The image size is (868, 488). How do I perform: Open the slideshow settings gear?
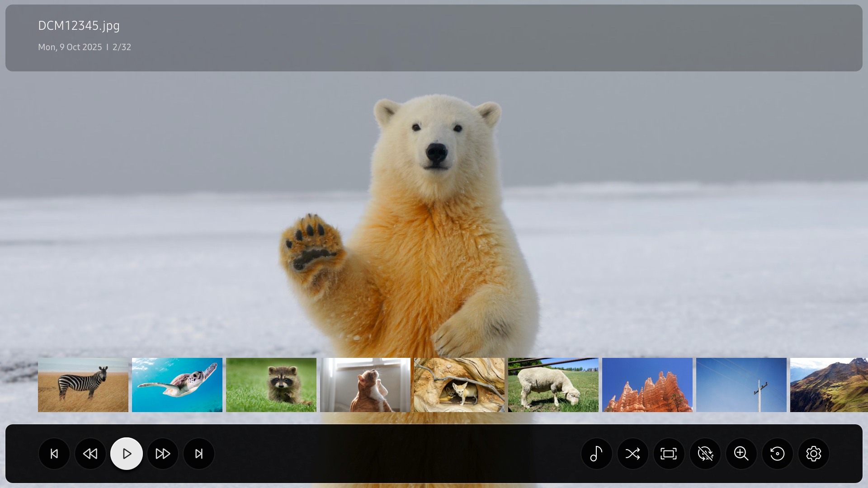coord(814,454)
